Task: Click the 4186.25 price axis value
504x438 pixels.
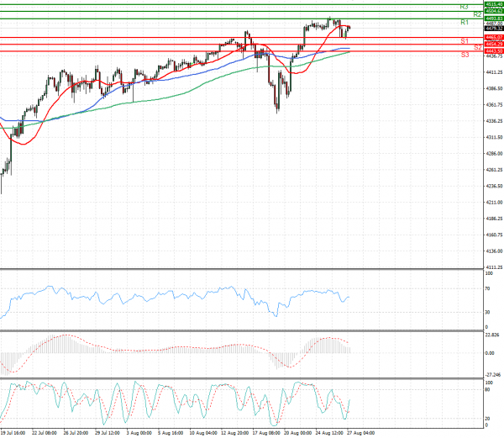Action: (494, 219)
